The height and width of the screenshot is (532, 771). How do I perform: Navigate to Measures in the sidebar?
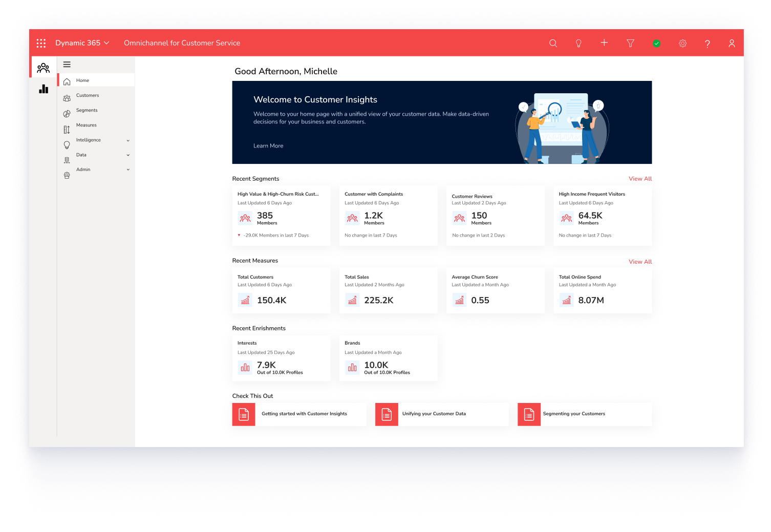coord(87,125)
